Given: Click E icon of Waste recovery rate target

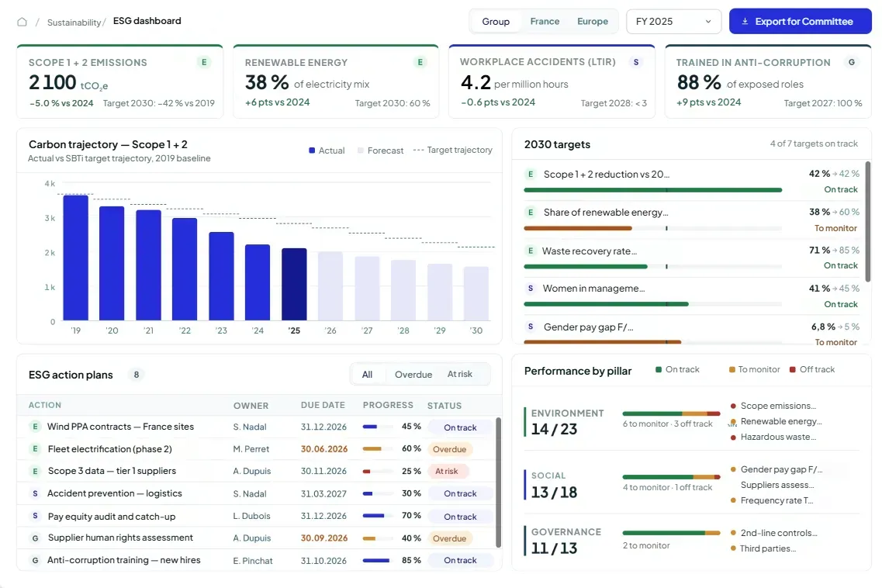Looking at the screenshot, I should click(x=530, y=251).
